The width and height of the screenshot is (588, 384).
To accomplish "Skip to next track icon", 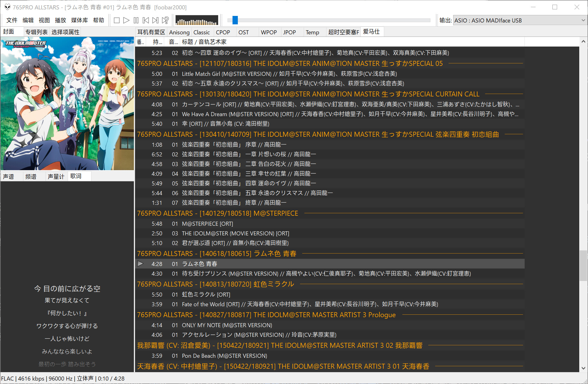I will click(x=155, y=20).
